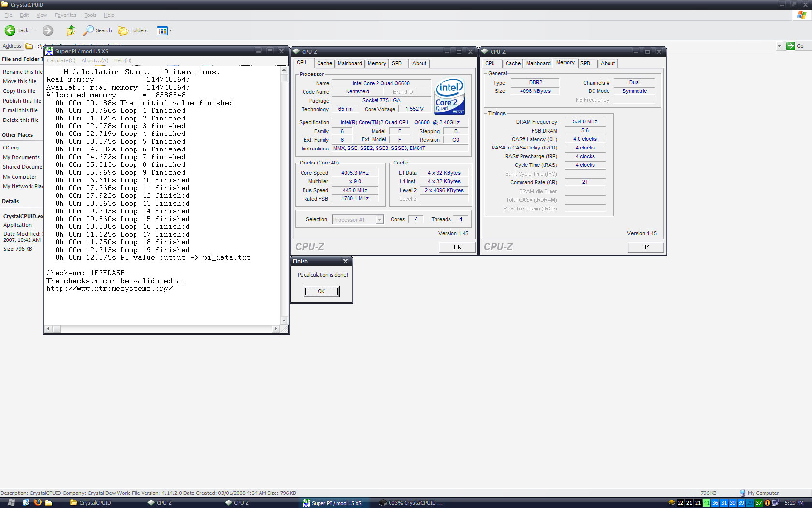Click the Up folder icon in toolbar

71,30
